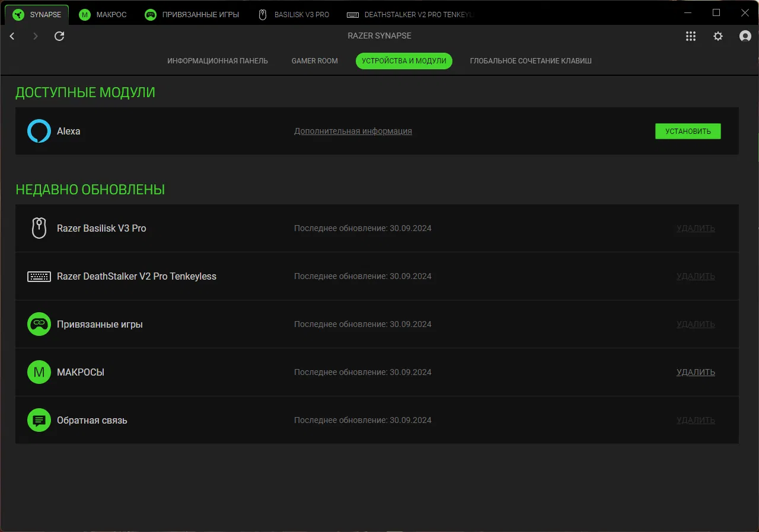Viewport: 759px width, 532px height.
Task: Click last-update date of Razer Basilisk V3 Pro
Action: coord(363,228)
